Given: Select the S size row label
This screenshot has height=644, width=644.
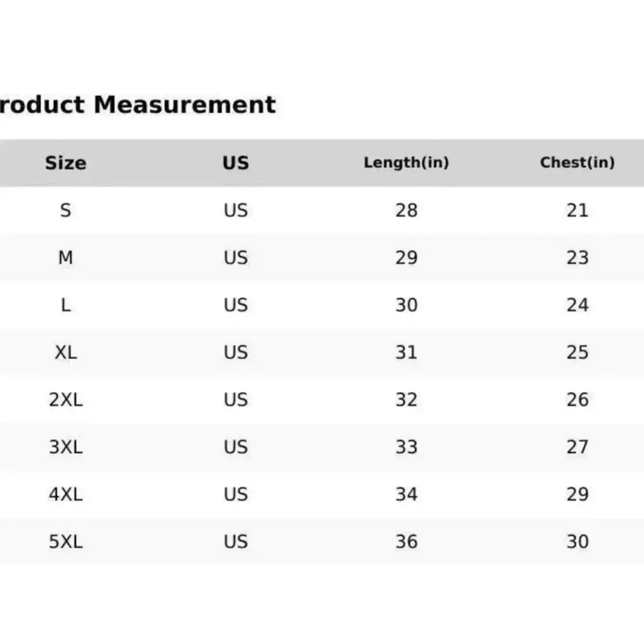Looking at the screenshot, I should [66, 210].
